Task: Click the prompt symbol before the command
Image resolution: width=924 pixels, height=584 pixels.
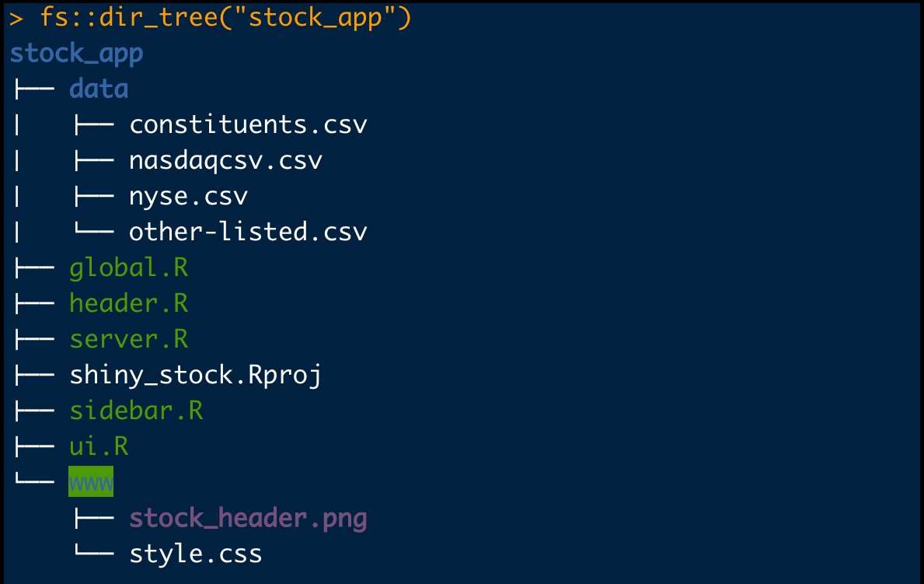Action: click(17, 17)
